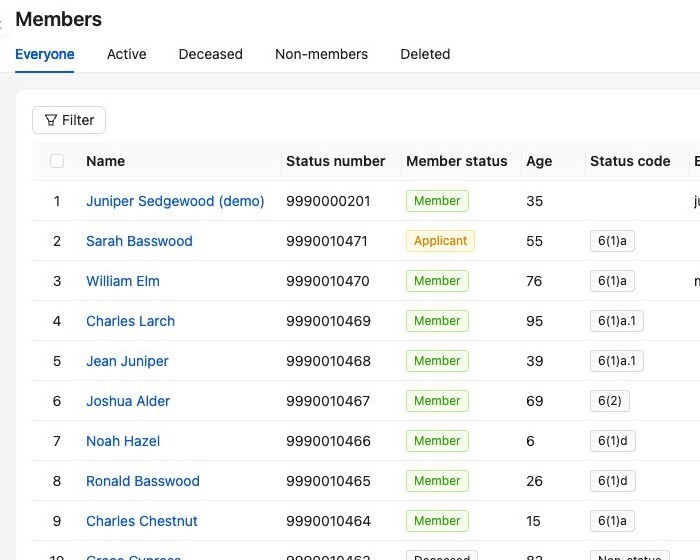Screen dimensions: 700x560
Task: Click the Member badge in William Elm's row
Action: (438, 281)
